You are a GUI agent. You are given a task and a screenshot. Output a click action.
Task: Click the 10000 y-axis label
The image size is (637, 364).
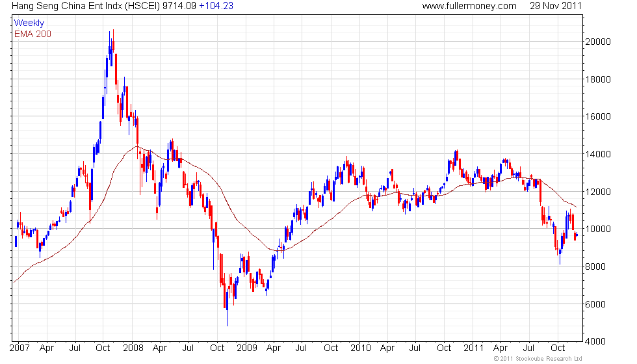pos(597,229)
